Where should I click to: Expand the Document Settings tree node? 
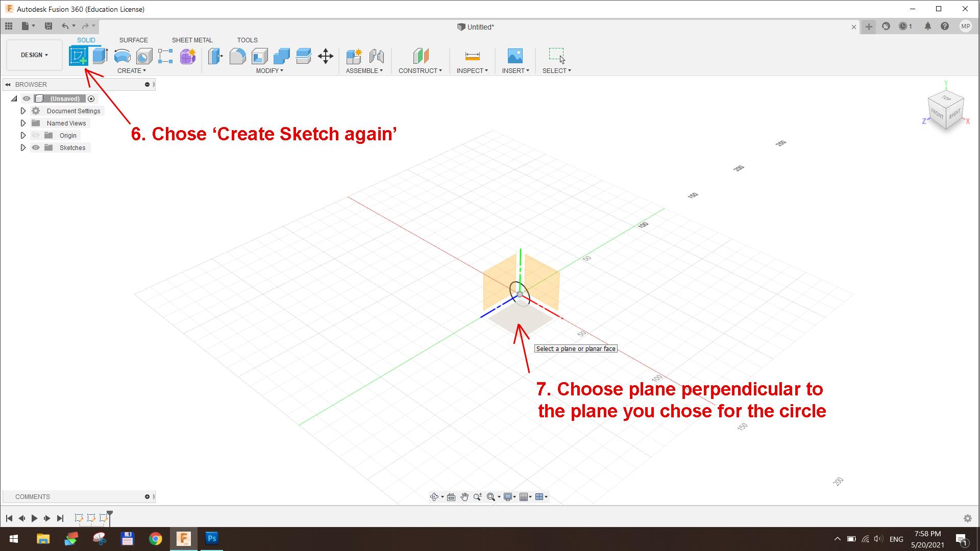pyautogui.click(x=23, y=111)
